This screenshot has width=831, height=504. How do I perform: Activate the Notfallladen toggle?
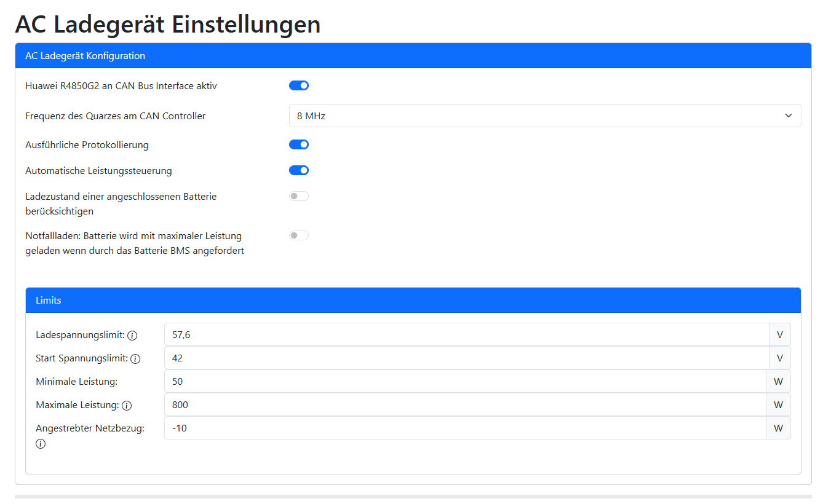click(x=299, y=235)
